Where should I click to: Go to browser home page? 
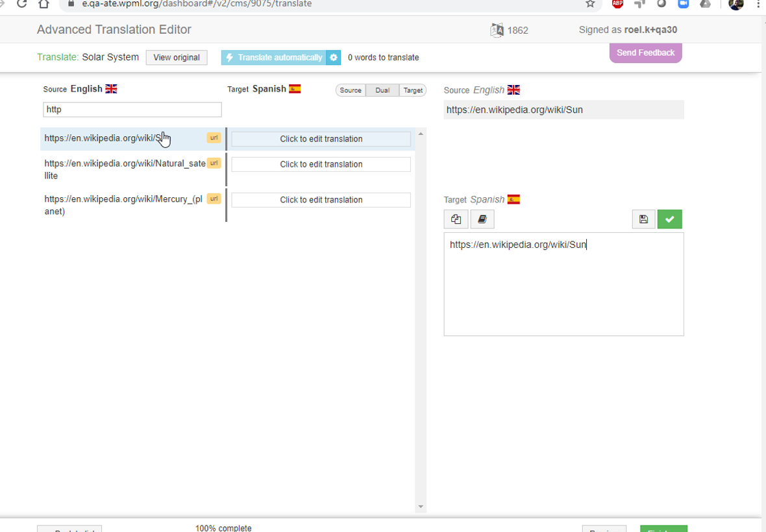point(43,4)
